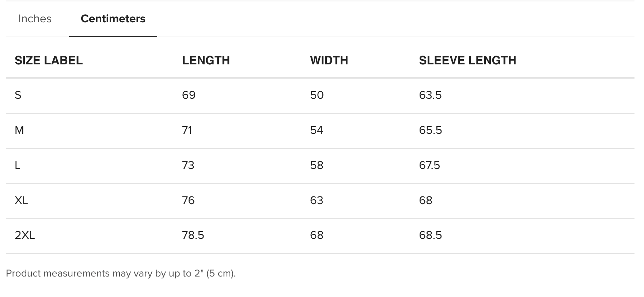
Task: Click the width value 63 for XL
Action: tap(317, 200)
